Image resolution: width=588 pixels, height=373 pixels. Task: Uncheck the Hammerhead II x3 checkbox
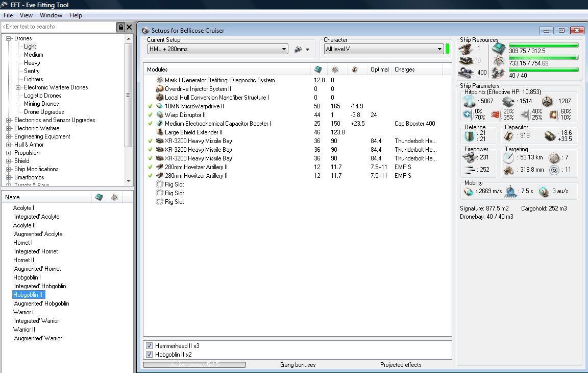click(x=150, y=346)
